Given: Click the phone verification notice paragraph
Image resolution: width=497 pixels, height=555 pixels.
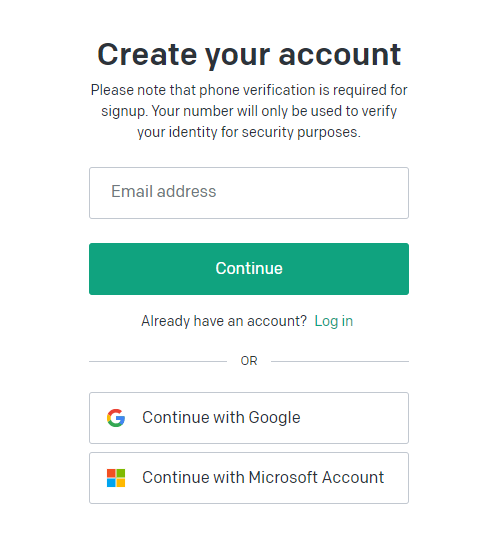Looking at the screenshot, I should coord(249,111).
